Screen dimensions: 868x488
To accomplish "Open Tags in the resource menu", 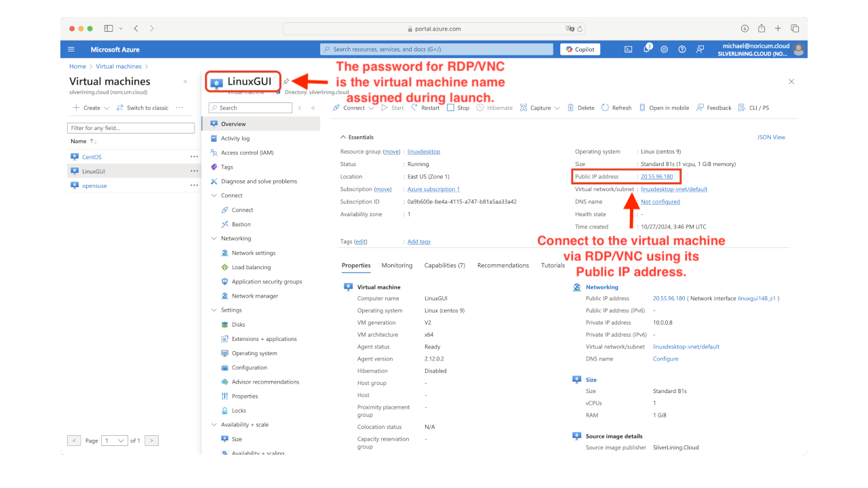I will 226,167.
